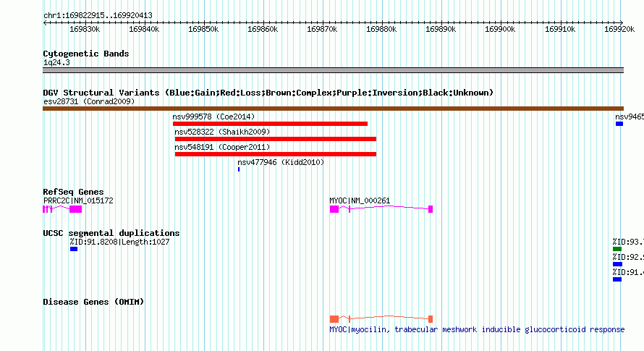This screenshot has height=351, width=644.
Task: Click the MYOC RefSeq left magenta exon
Action: (x=334, y=209)
